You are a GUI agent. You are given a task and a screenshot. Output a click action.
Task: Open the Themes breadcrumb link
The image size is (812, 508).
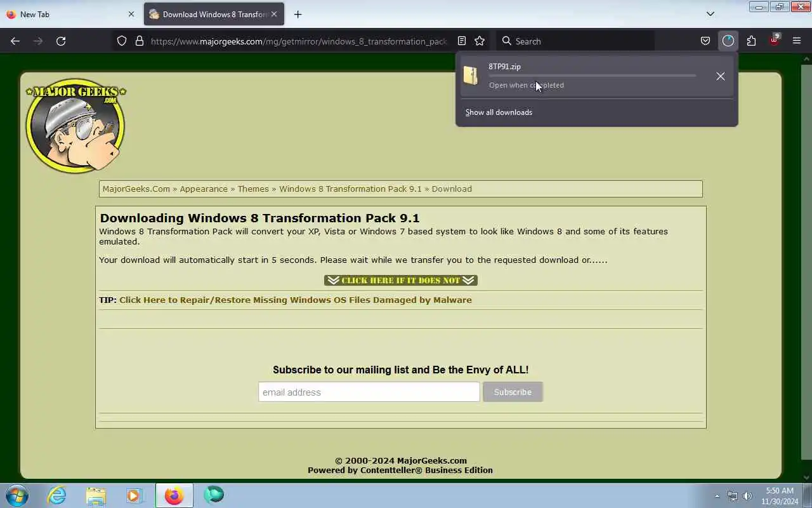pyautogui.click(x=253, y=189)
